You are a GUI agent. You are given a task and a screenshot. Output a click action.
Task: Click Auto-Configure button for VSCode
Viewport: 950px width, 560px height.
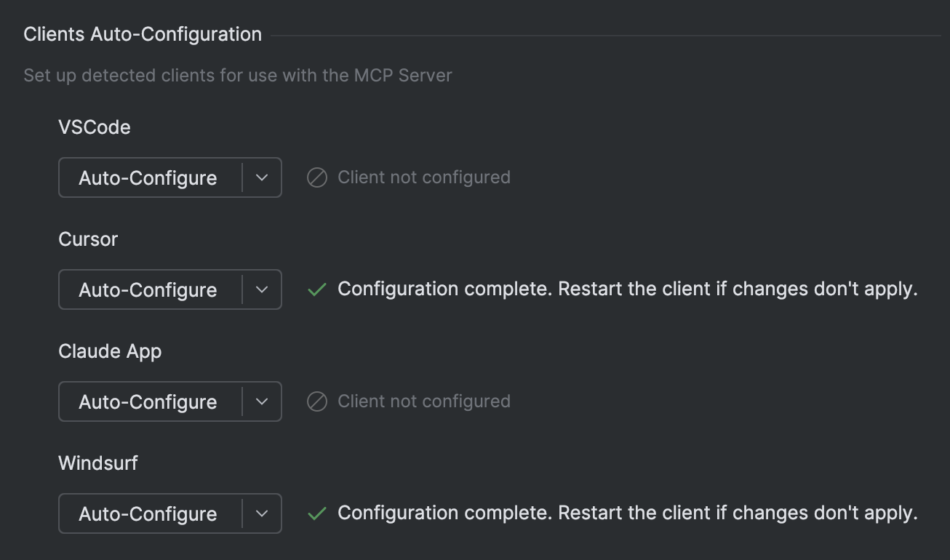tap(148, 178)
